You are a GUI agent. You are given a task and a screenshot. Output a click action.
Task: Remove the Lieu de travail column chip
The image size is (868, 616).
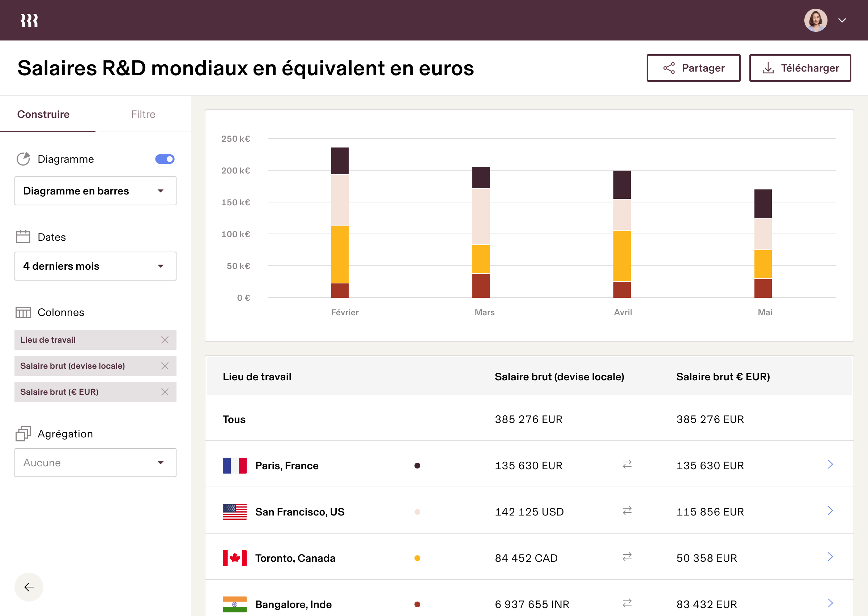(x=165, y=340)
